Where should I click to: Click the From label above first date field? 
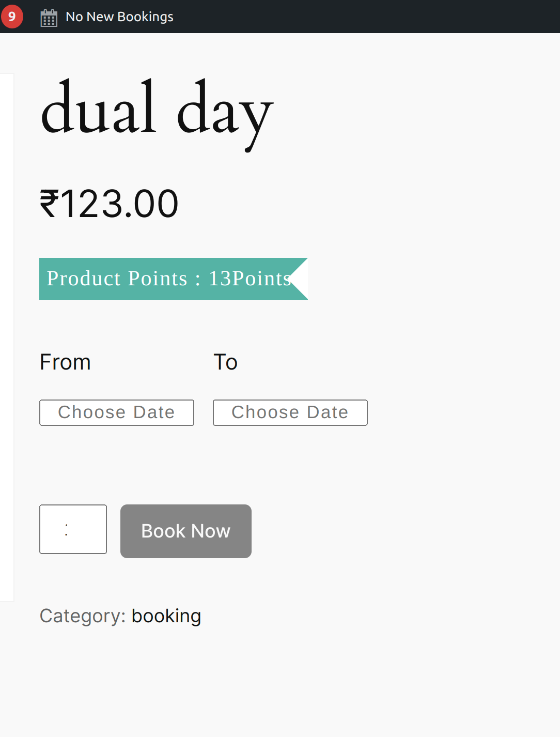pos(65,362)
